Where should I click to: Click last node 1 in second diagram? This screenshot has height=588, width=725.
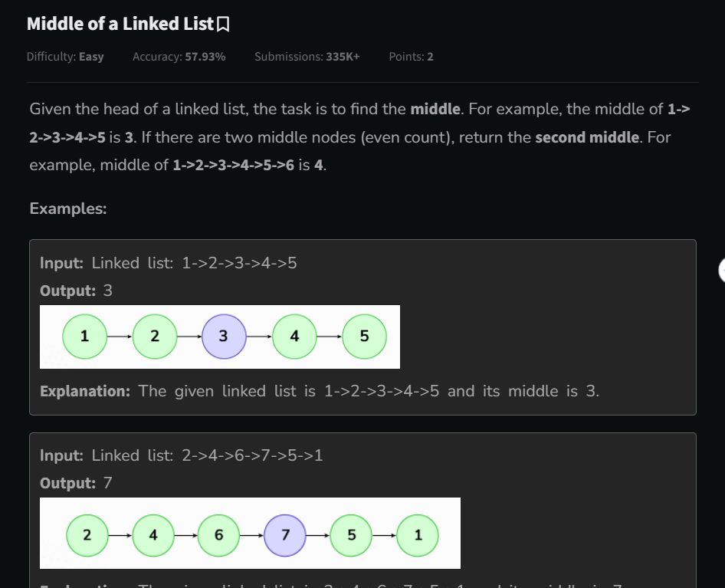coord(418,535)
